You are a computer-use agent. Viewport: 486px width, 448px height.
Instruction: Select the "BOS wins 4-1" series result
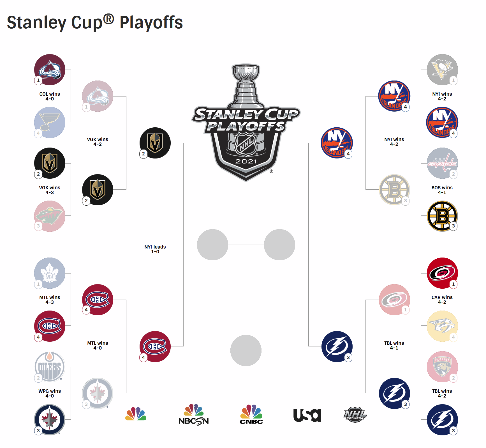coord(442,190)
